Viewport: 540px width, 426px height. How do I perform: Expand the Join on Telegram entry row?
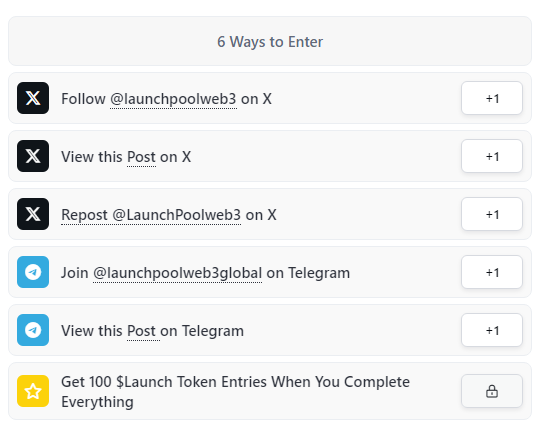point(270,272)
